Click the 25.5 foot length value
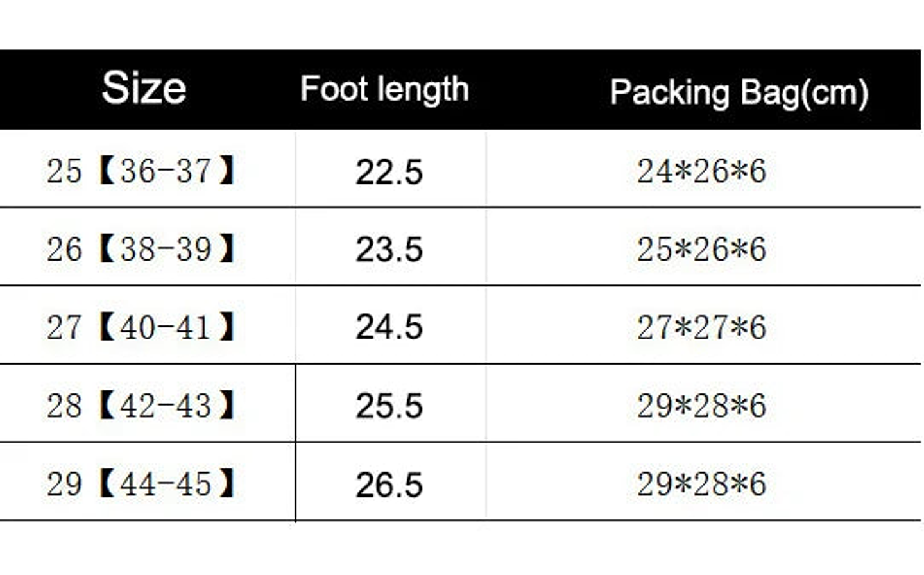The height and width of the screenshot is (575, 924). (x=389, y=406)
